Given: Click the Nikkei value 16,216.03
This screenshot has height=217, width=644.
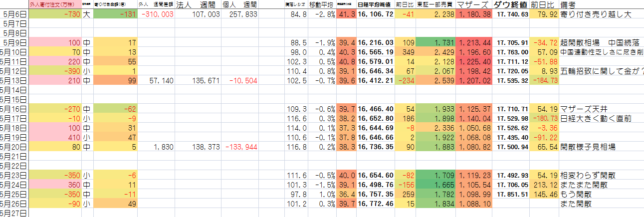Looking at the screenshot, I should coord(375,43).
